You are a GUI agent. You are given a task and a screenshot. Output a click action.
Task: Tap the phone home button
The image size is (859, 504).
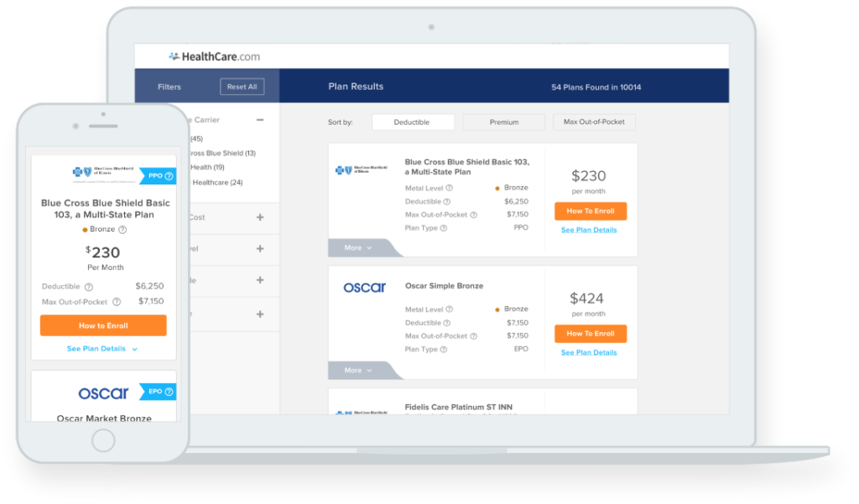103,440
